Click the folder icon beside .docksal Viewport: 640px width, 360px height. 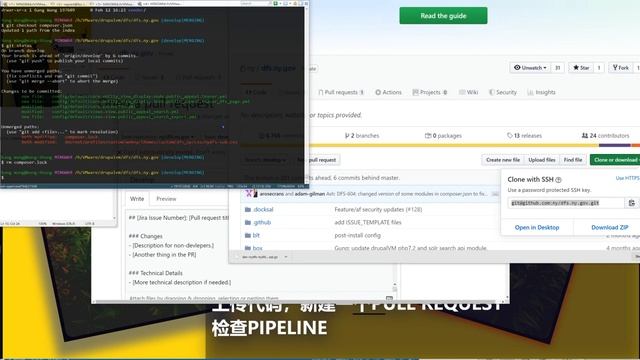(x=247, y=209)
